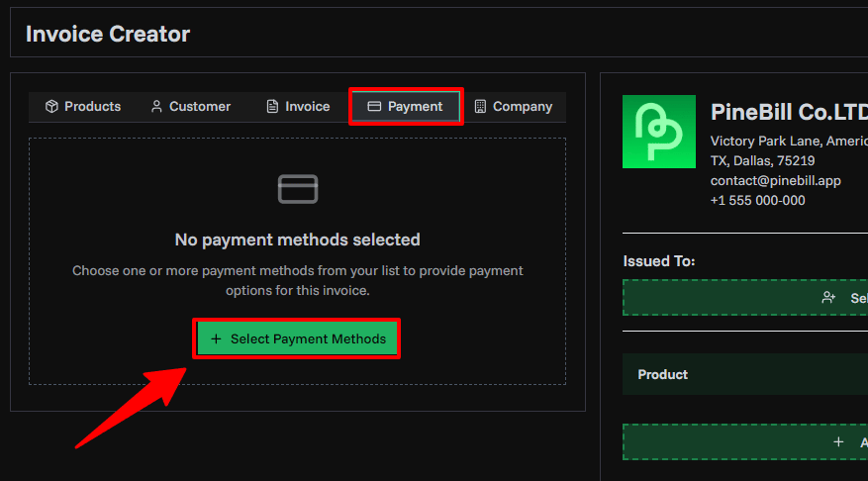
Task: Click the phone number +1 555 000-000
Action: tap(758, 200)
